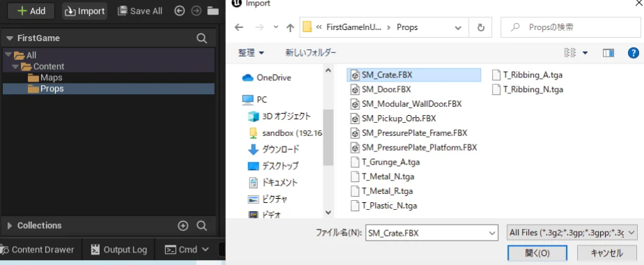Select 3D オブジェクト in navigation pane
This screenshot has width=644, height=265.
pos(286,116)
